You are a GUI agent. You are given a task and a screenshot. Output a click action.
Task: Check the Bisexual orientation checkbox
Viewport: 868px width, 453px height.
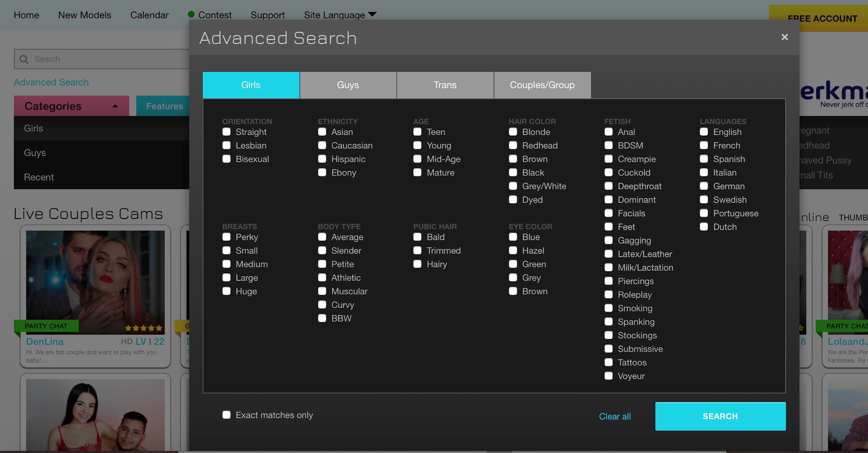226,159
